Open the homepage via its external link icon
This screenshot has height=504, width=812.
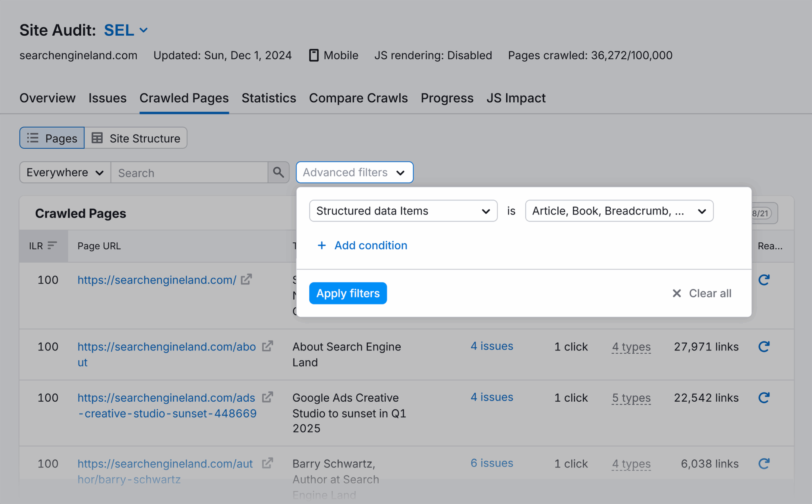246,279
